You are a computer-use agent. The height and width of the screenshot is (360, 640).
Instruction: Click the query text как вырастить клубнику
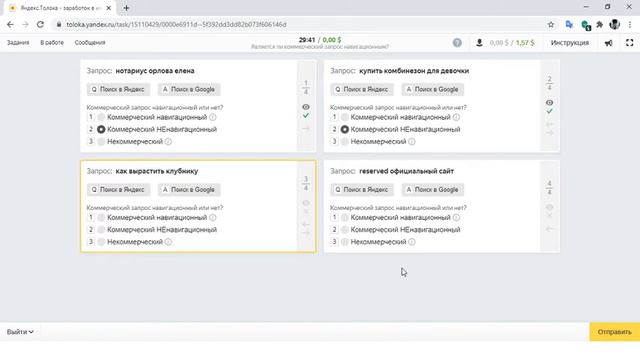coord(157,171)
